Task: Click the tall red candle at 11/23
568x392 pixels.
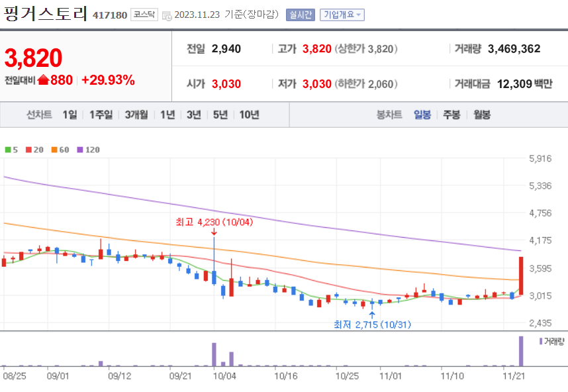Action: pos(521,275)
